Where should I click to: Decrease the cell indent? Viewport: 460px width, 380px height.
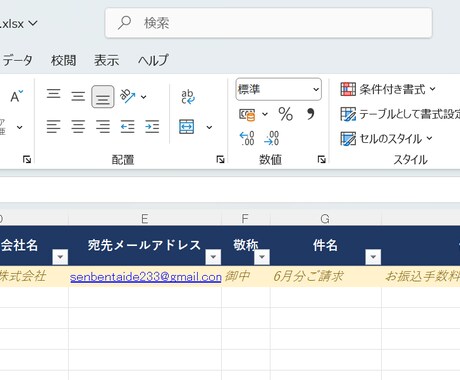pyautogui.click(x=127, y=127)
